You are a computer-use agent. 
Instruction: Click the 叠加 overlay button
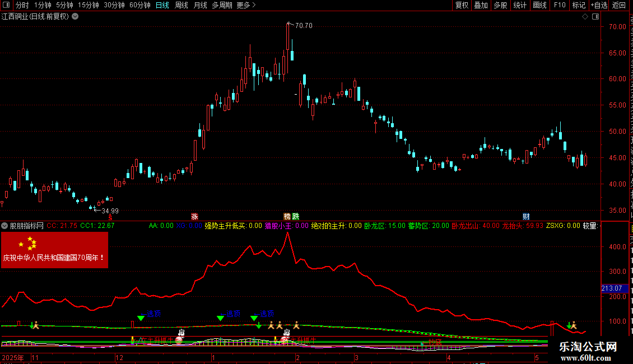(x=481, y=5)
